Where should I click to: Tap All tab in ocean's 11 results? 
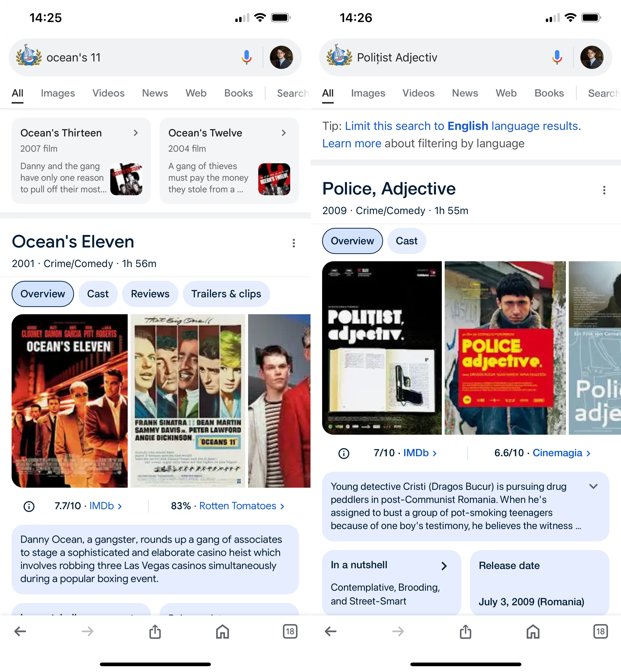click(x=17, y=93)
